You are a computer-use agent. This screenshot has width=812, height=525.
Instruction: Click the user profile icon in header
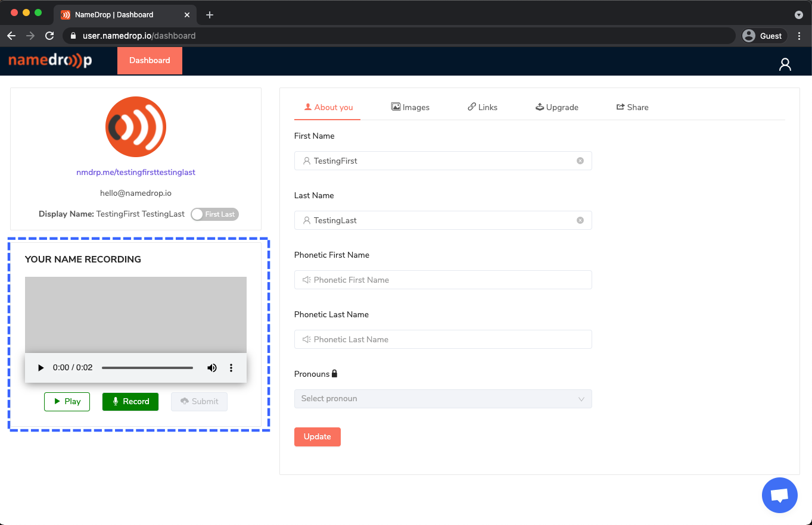point(785,64)
